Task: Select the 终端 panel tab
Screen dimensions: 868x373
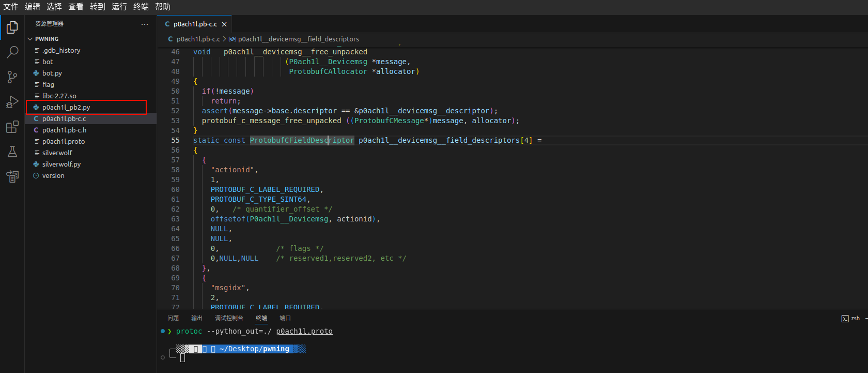Action: 261,318
